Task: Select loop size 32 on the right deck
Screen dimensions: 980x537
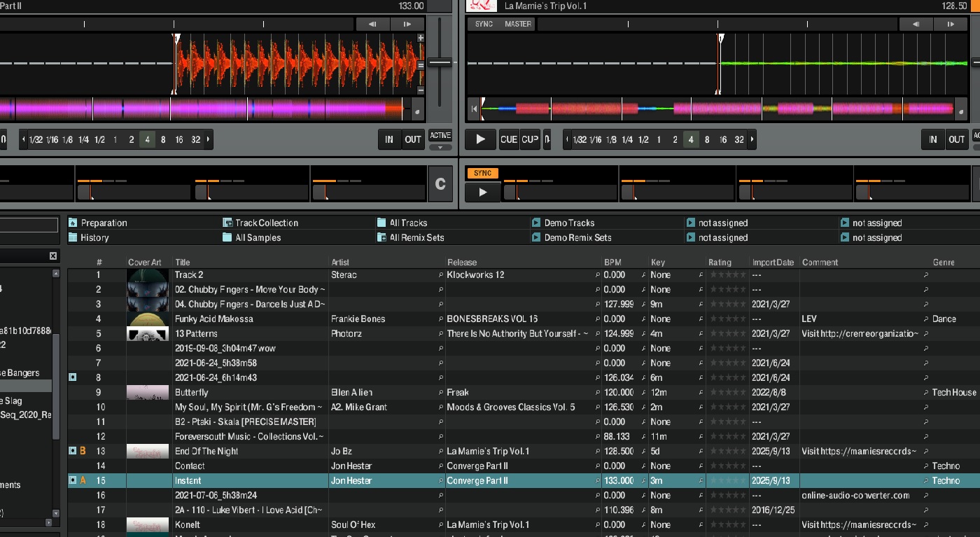Action: (x=739, y=139)
